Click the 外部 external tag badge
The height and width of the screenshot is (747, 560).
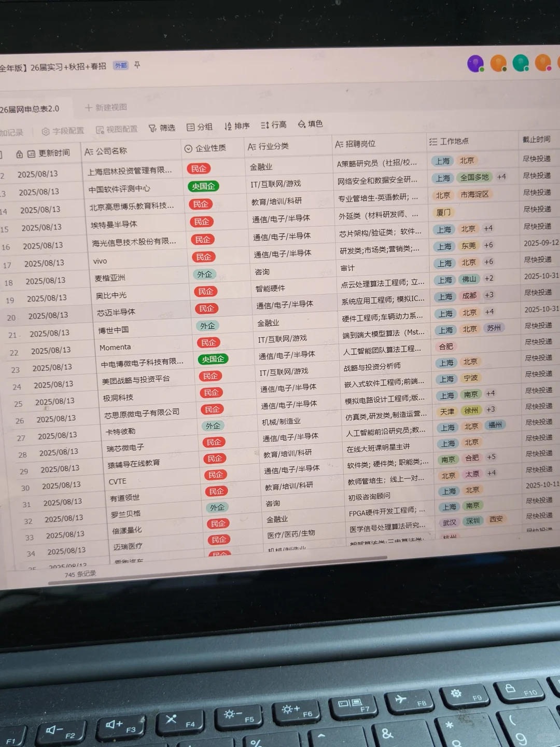121,65
